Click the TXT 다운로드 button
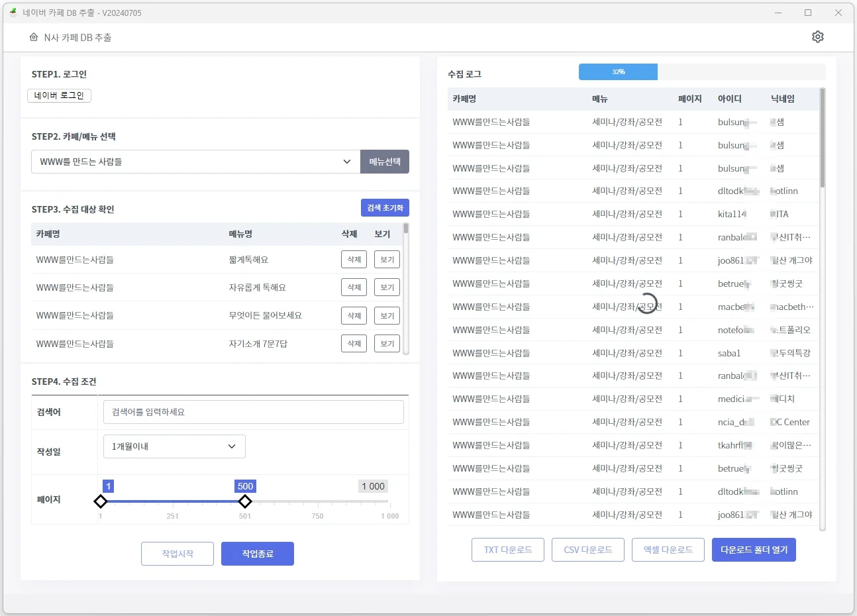Image resolution: width=857 pixels, height=616 pixels. click(508, 550)
